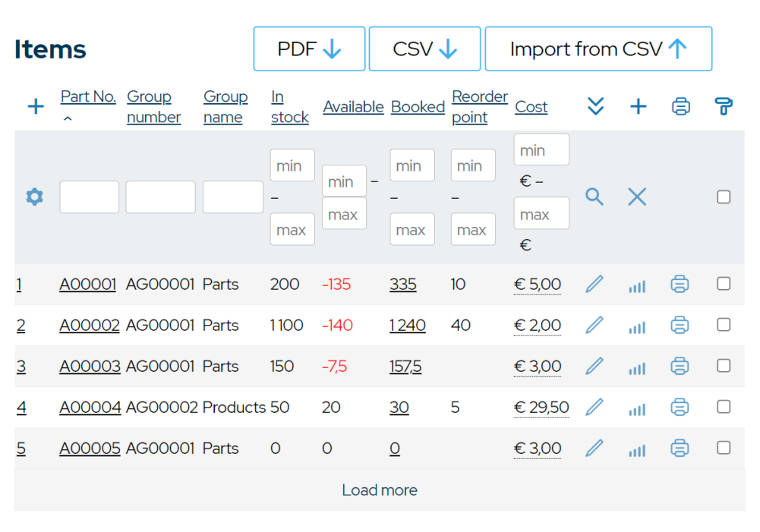
Task: Download the list as PDF
Action: click(308, 48)
